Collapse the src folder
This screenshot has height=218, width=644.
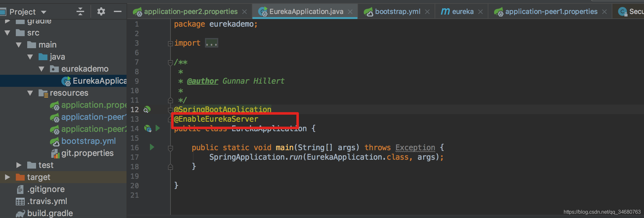8,33
